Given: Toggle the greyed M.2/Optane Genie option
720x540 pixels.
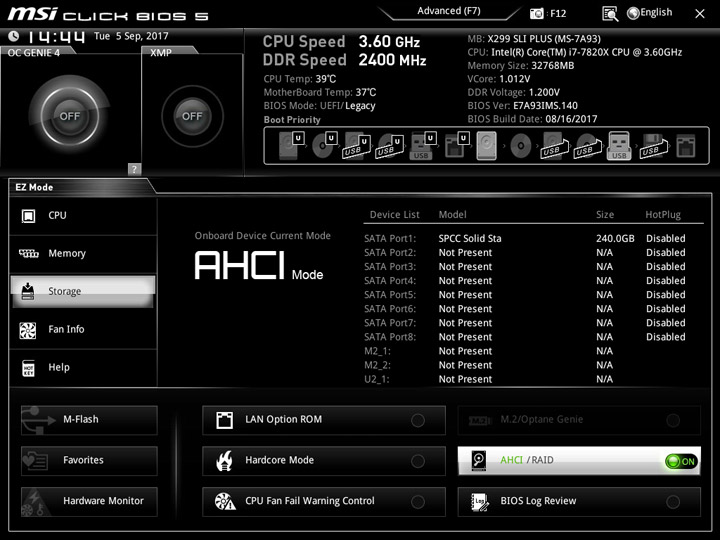Looking at the screenshot, I should (x=579, y=420).
